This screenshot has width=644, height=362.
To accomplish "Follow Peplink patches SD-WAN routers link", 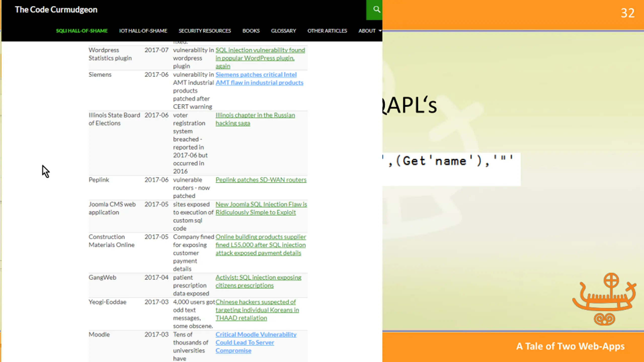I will [261, 180].
